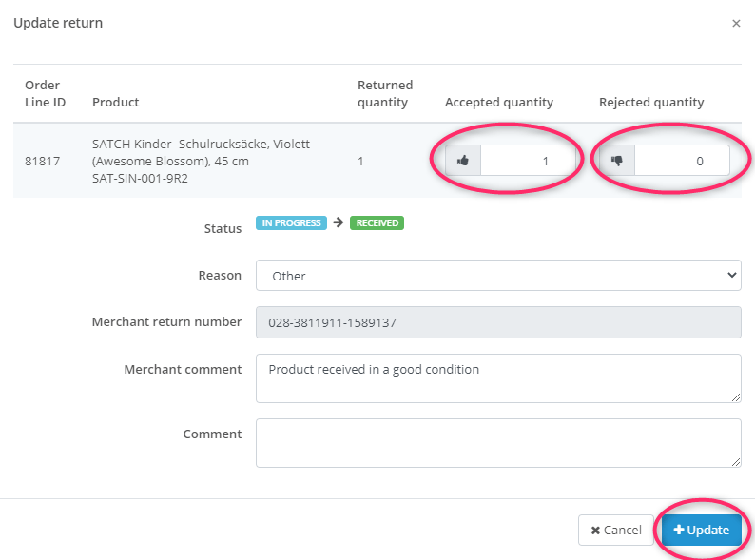Click the thumbs-down rejected quantity icon
Screen dimensions: 755x560
coord(617,161)
